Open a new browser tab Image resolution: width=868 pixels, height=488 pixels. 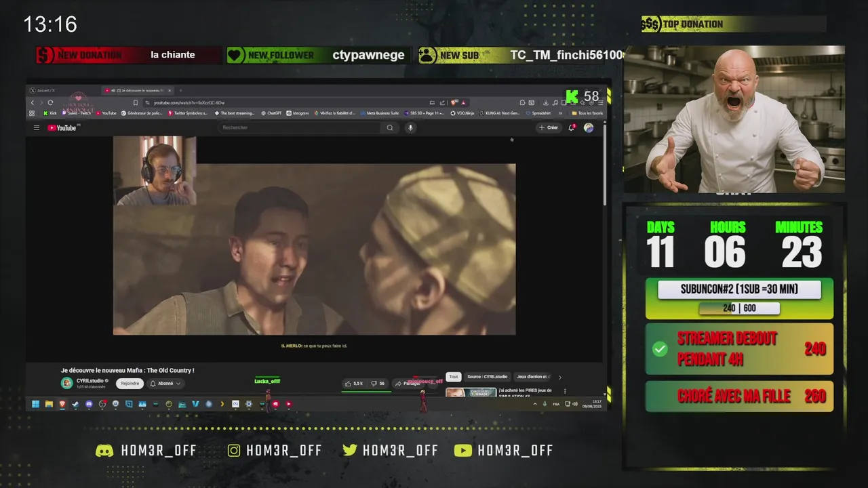[x=180, y=91]
